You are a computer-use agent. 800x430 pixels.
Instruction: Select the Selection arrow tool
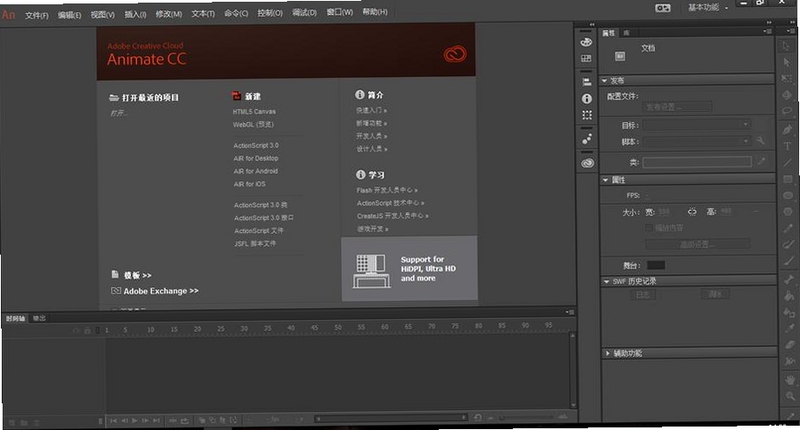pyautogui.click(x=786, y=45)
